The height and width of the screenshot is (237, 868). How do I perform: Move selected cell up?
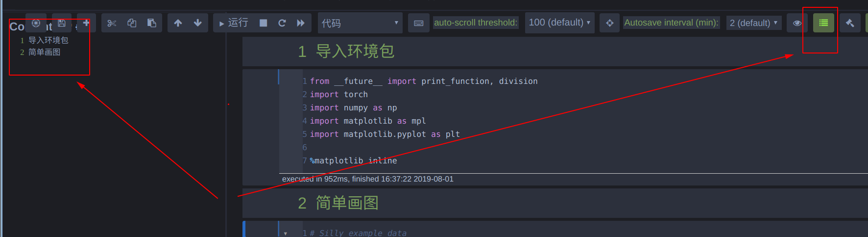[x=178, y=23]
